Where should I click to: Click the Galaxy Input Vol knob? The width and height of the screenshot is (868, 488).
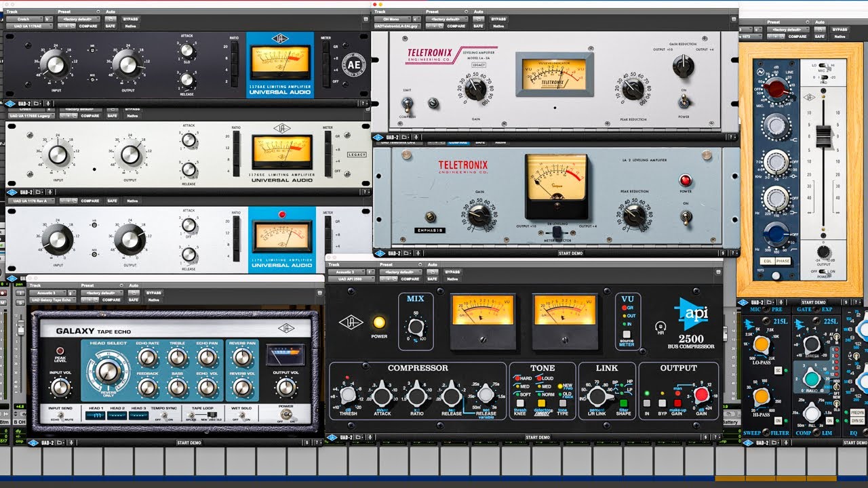[60, 388]
